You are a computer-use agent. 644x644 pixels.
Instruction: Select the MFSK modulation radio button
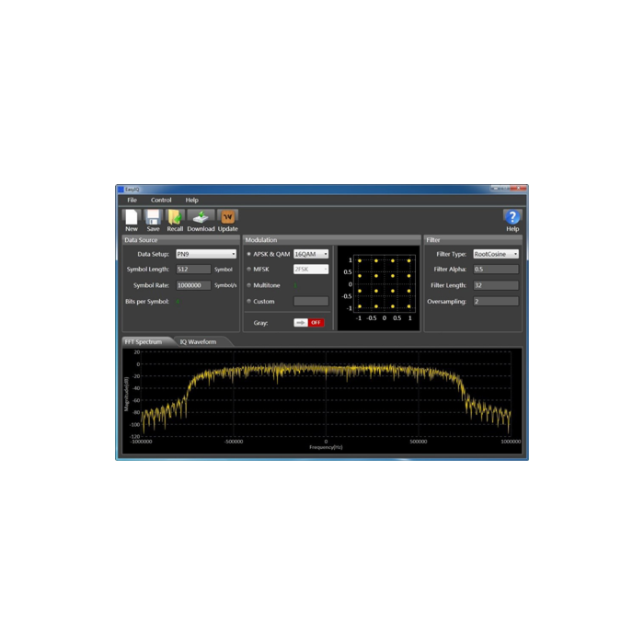coord(249,270)
